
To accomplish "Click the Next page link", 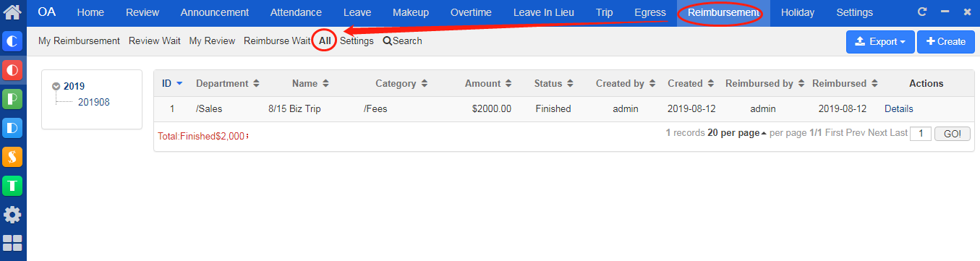I will [x=877, y=133].
